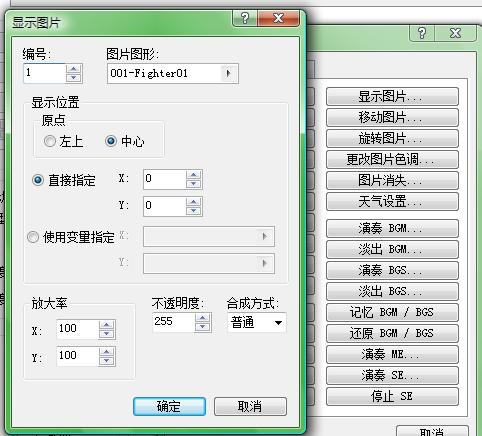Viewport: 482px width, 436px height.
Task: Decrease the direct position X value
Action: (194, 184)
